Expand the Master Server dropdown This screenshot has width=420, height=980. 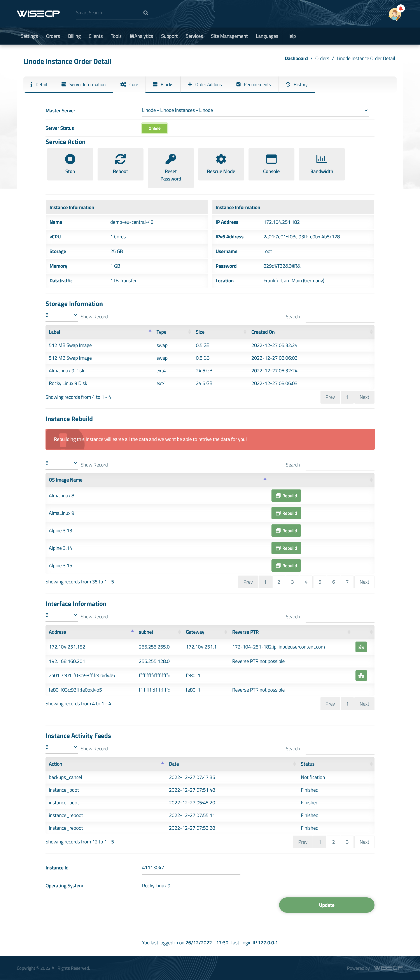[x=255, y=110]
